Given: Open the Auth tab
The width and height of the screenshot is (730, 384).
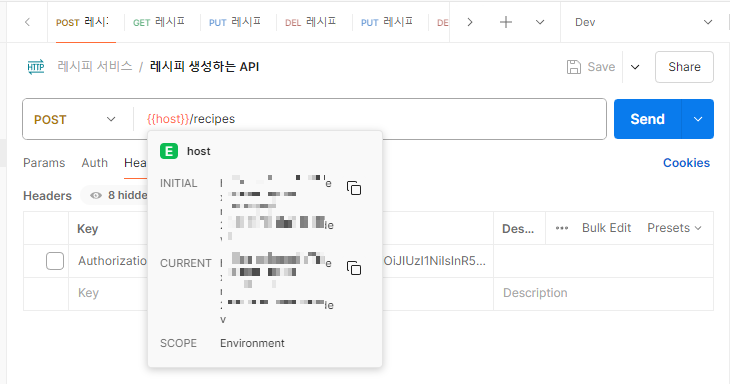Looking at the screenshot, I should [x=95, y=163].
